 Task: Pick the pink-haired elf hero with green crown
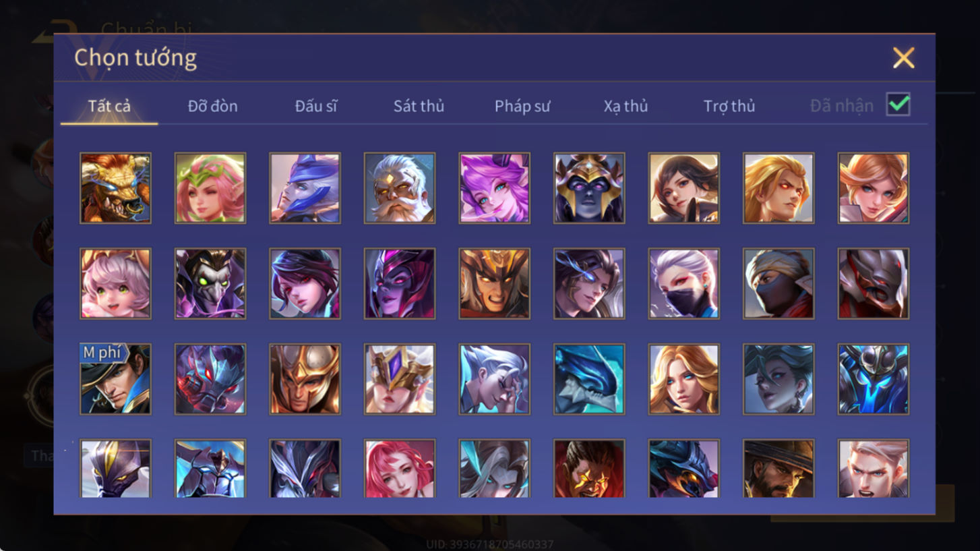coord(210,188)
